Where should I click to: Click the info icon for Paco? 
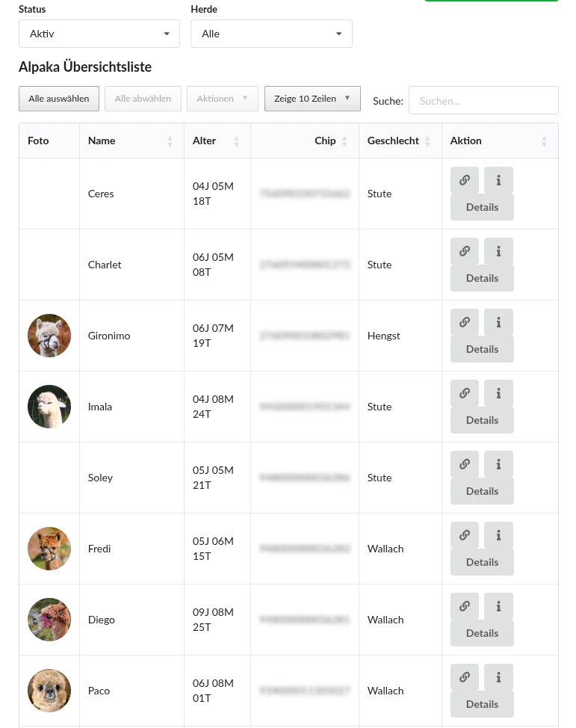click(498, 677)
